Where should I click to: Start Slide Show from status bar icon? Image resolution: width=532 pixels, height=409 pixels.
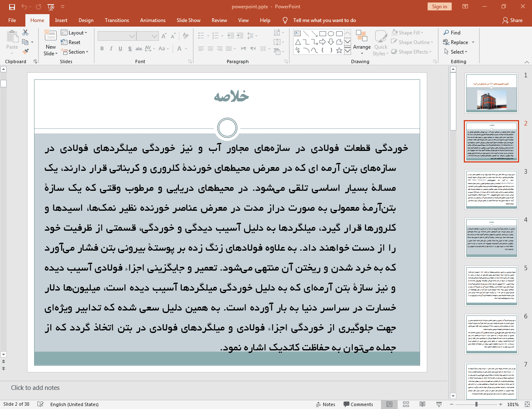(439, 404)
